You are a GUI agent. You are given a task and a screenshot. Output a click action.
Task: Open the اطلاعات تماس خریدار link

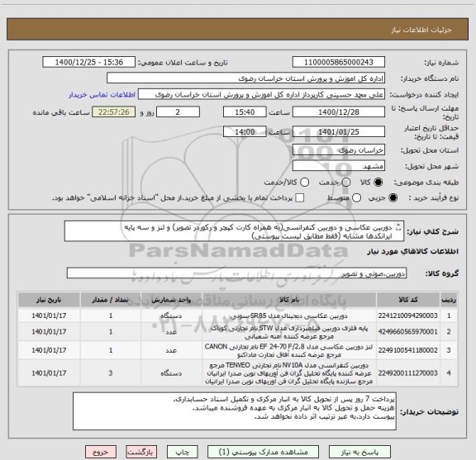pyautogui.click(x=102, y=95)
